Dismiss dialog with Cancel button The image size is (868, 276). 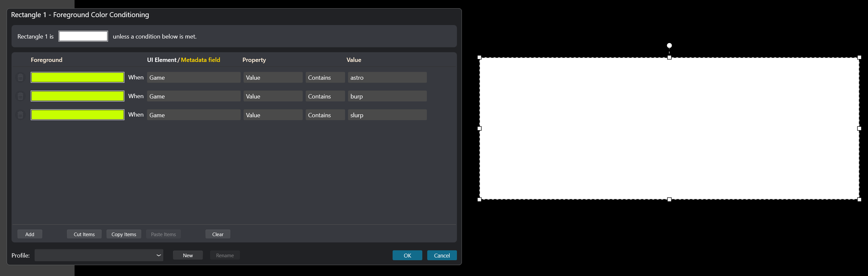(442, 256)
